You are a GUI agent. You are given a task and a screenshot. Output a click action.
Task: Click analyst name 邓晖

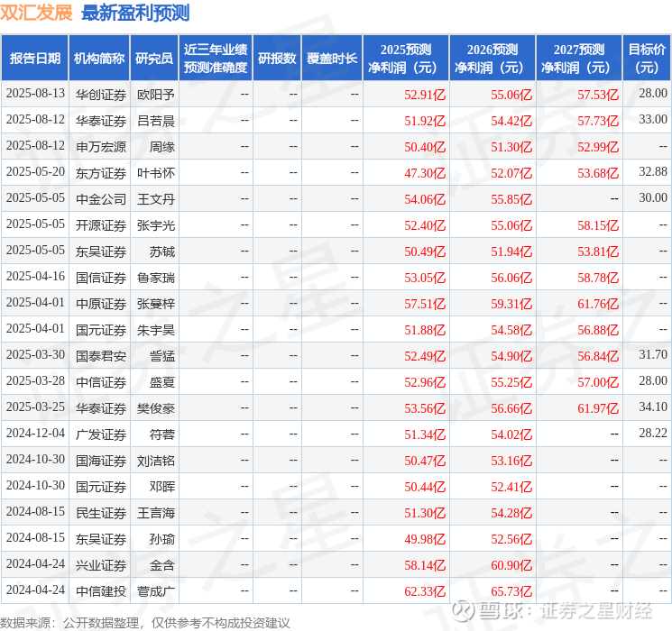coord(162,487)
